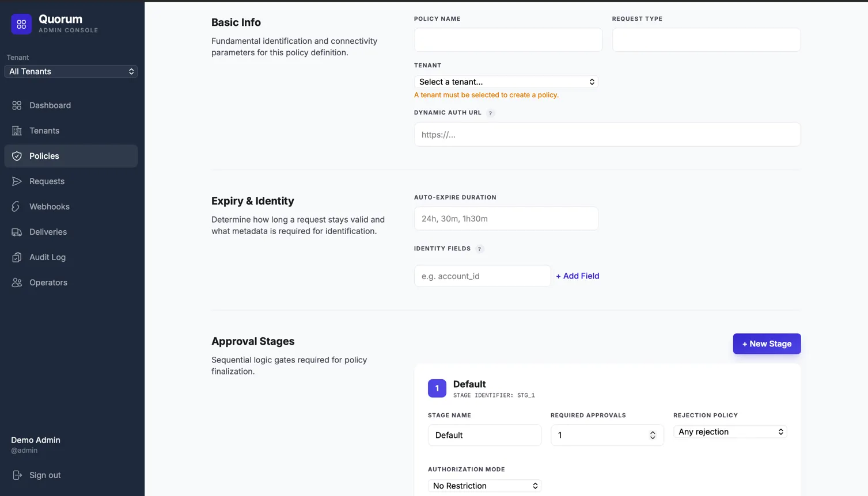Click the Operators people icon

(17, 283)
